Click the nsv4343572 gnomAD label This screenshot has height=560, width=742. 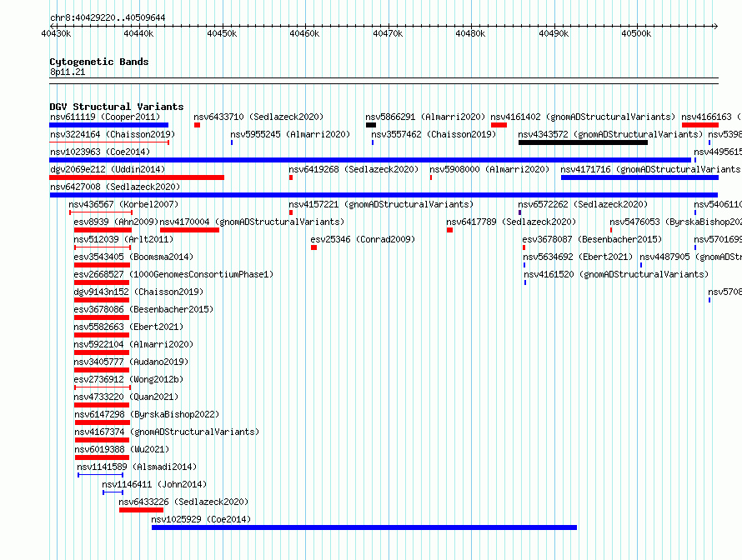[610, 134]
